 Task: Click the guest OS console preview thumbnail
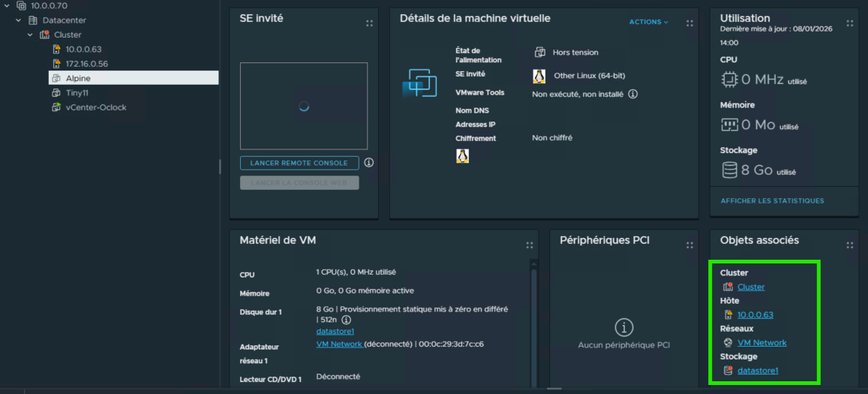click(304, 106)
